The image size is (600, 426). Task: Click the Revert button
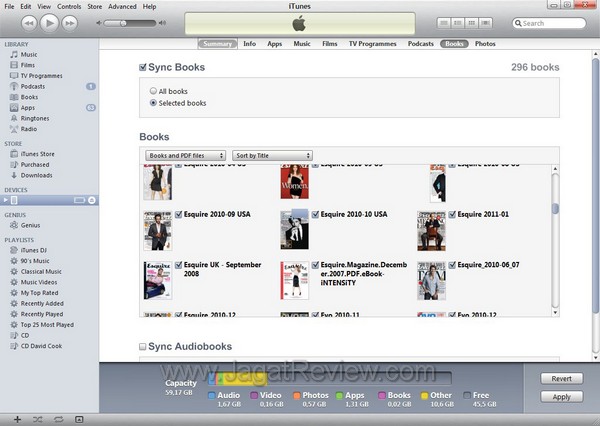[562, 379]
